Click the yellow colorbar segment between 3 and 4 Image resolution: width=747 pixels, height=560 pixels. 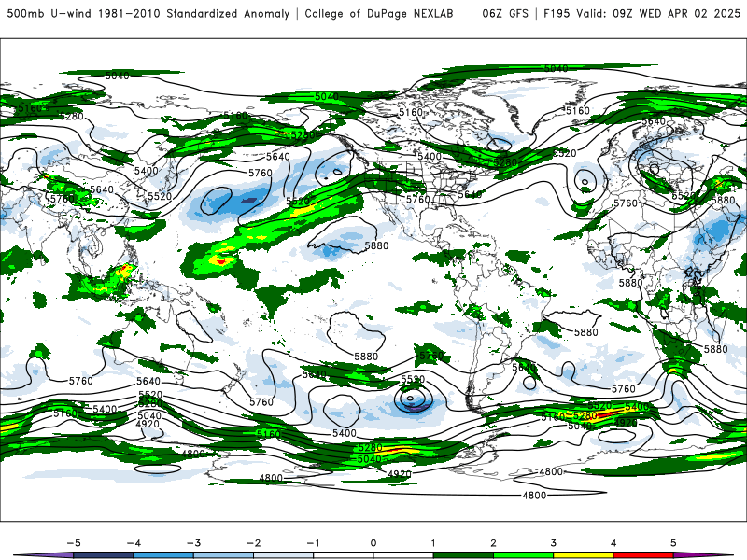[x=584, y=555]
